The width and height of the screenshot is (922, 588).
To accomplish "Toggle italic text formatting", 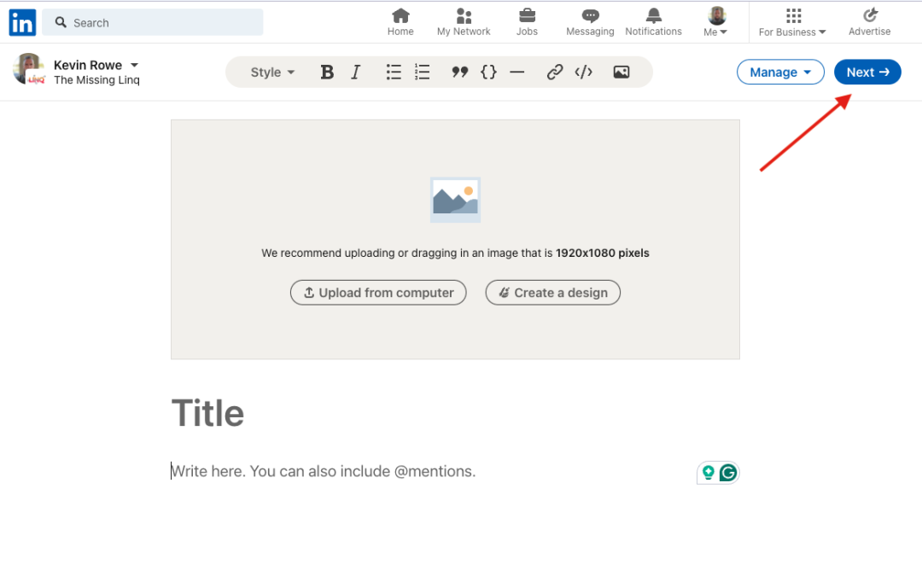I will (x=356, y=73).
